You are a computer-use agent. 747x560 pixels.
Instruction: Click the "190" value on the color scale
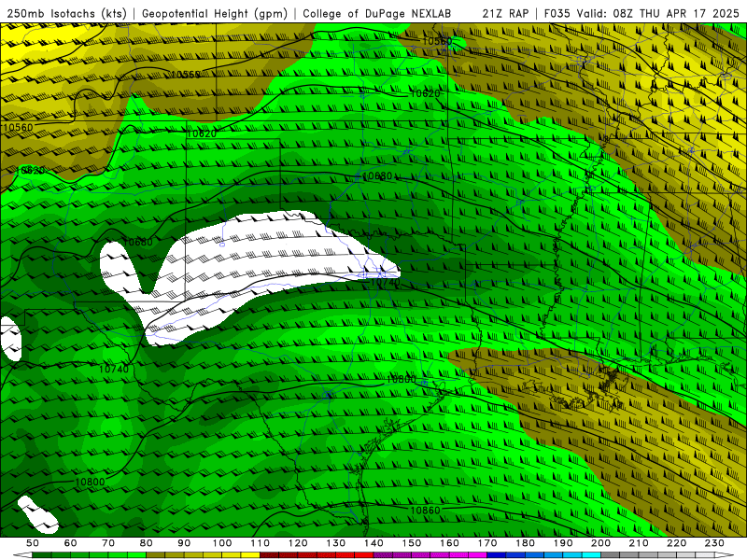(x=563, y=543)
